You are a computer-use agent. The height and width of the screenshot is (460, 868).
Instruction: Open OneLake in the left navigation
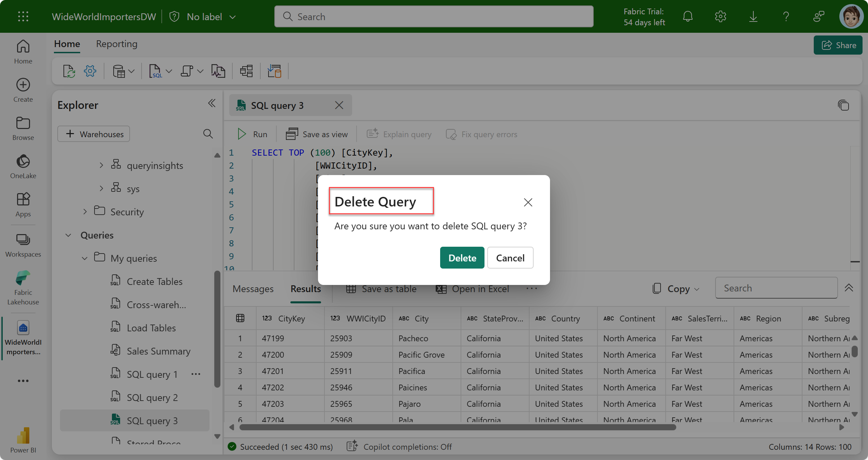[x=23, y=167]
